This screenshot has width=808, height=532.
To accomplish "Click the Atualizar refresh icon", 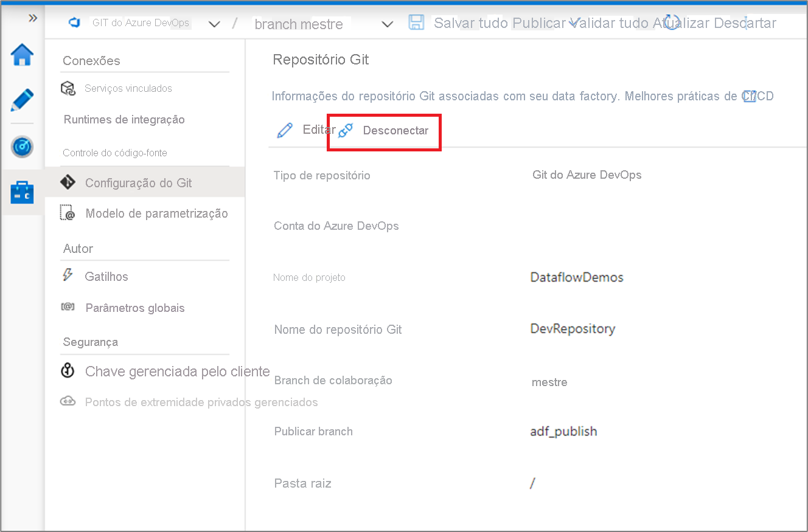I will click(x=671, y=23).
